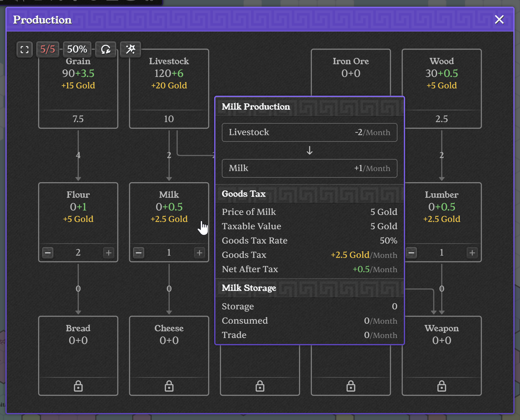Image resolution: width=520 pixels, height=420 pixels.
Task: Select the Iron Ore resource card
Action: click(351, 72)
